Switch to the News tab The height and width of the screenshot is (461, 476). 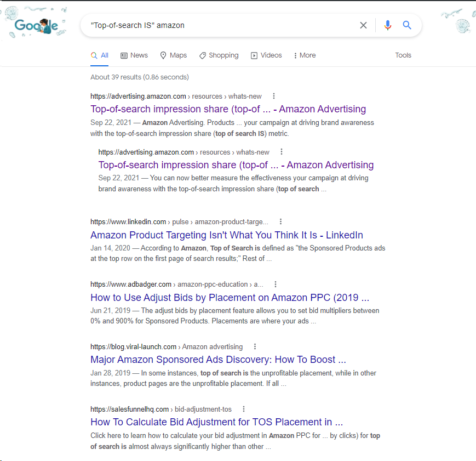tap(134, 55)
